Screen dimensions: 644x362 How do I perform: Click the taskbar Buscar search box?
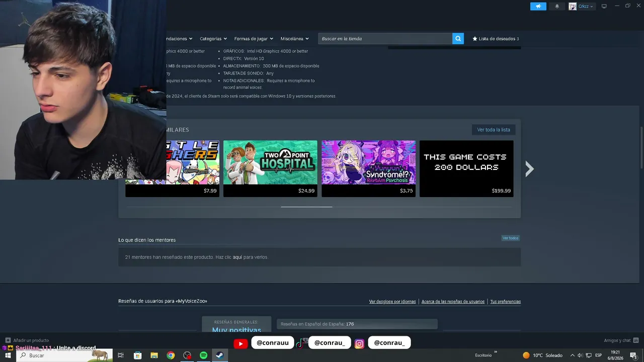click(64, 355)
